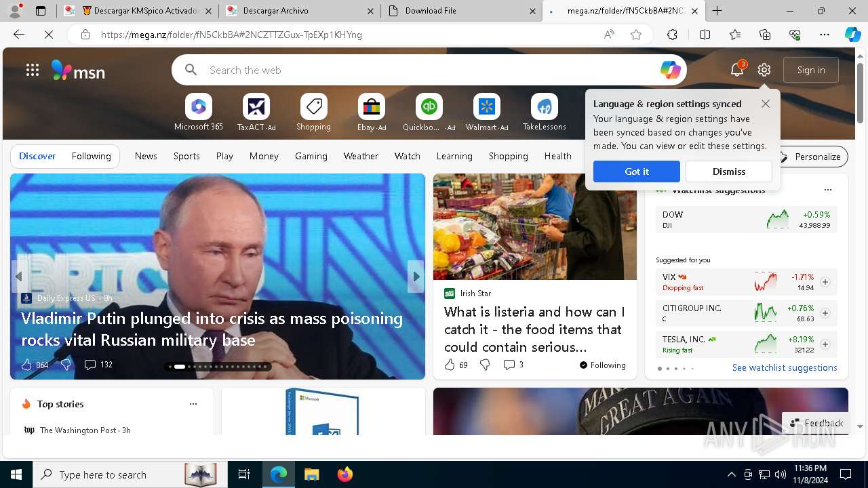
Task: Open the tab actions menu
Action: (41, 11)
